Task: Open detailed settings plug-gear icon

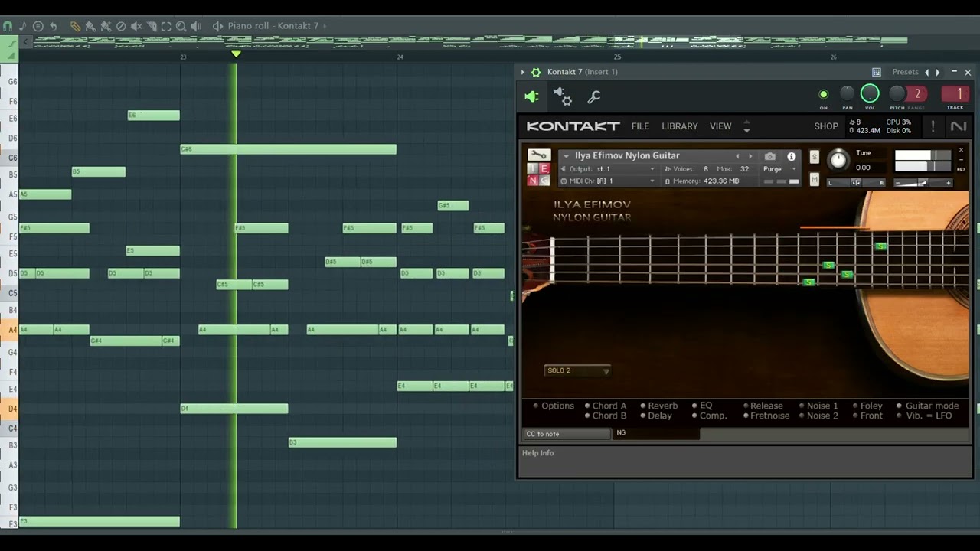Action: 563,96
